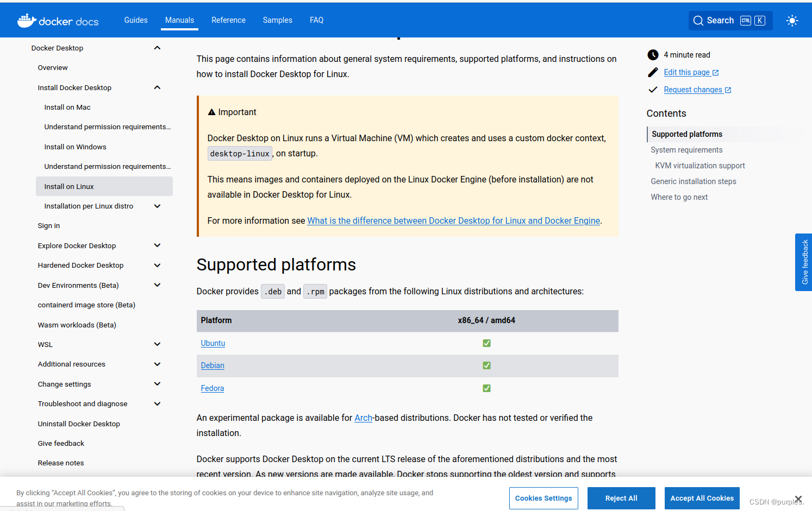Click the pencil icon beside Edit this page
The image size is (812, 511).
click(653, 72)
